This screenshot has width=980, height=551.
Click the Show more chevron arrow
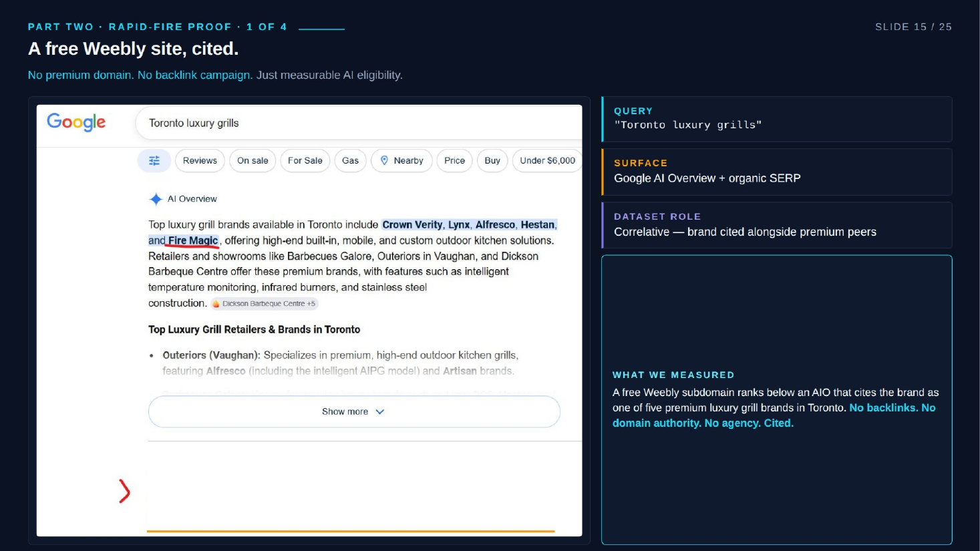(380, 412)
